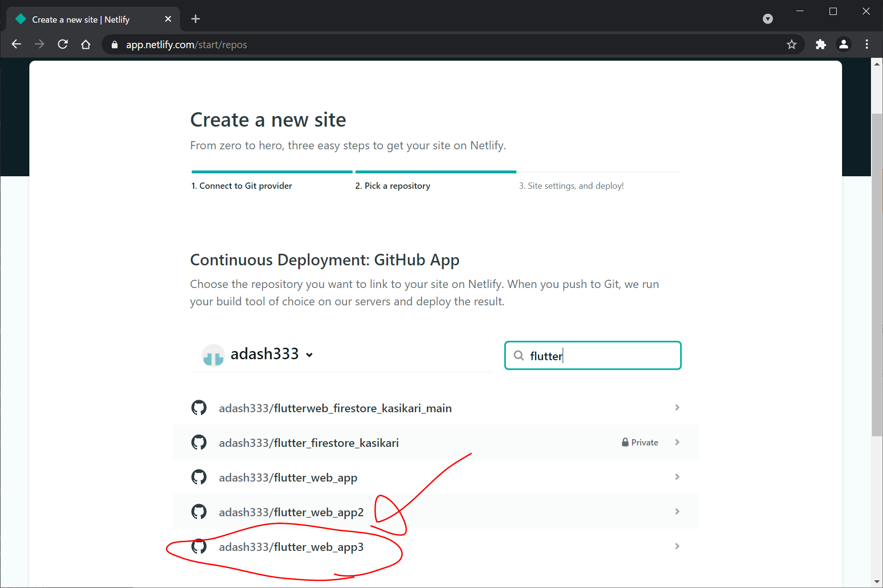Click the address bar URL
Image resolution: width=883 pixels, height=588 pixels.
tap(186, 45)
